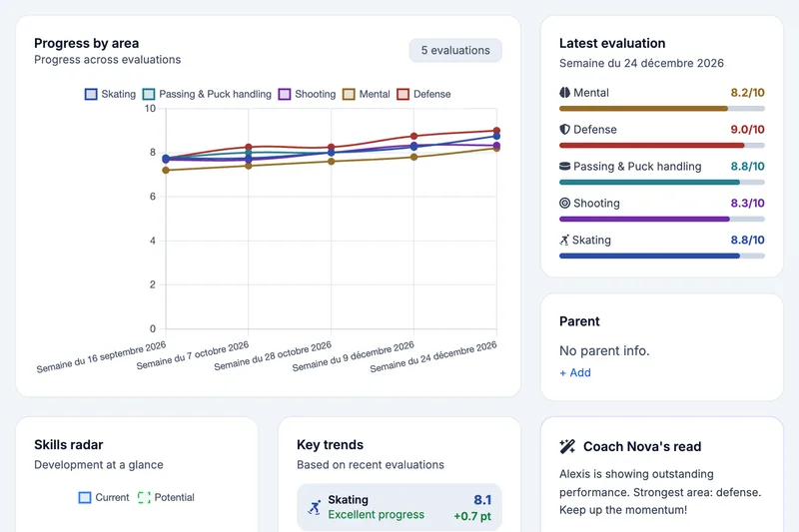The image size is (799, 532).
Task: Click the 8.2/10 Mental score
Action: click(747, 93)
